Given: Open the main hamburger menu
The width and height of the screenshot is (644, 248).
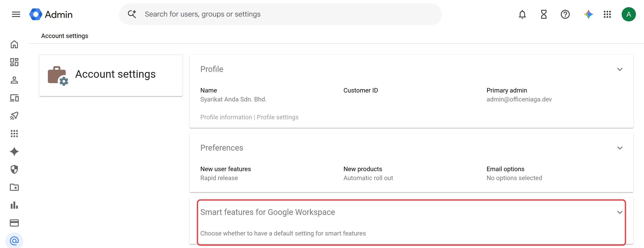Looking at the screenshot, I should tap(16, 14).
